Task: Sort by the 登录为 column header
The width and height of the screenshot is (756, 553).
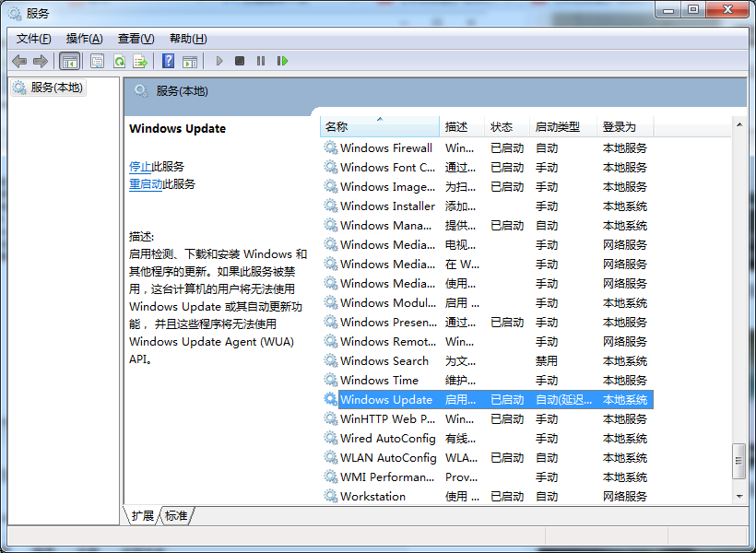Action: pyautogui.click(x=625, y=127)
